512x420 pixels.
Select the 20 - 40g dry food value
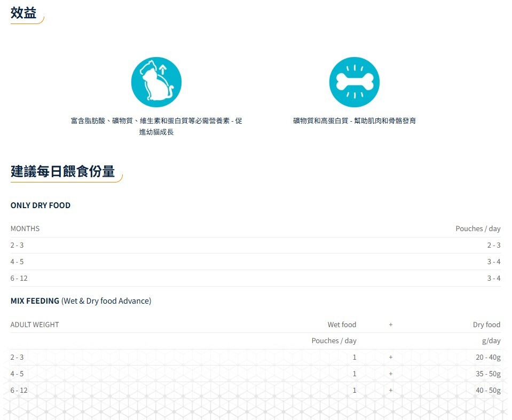pos(488,357)
